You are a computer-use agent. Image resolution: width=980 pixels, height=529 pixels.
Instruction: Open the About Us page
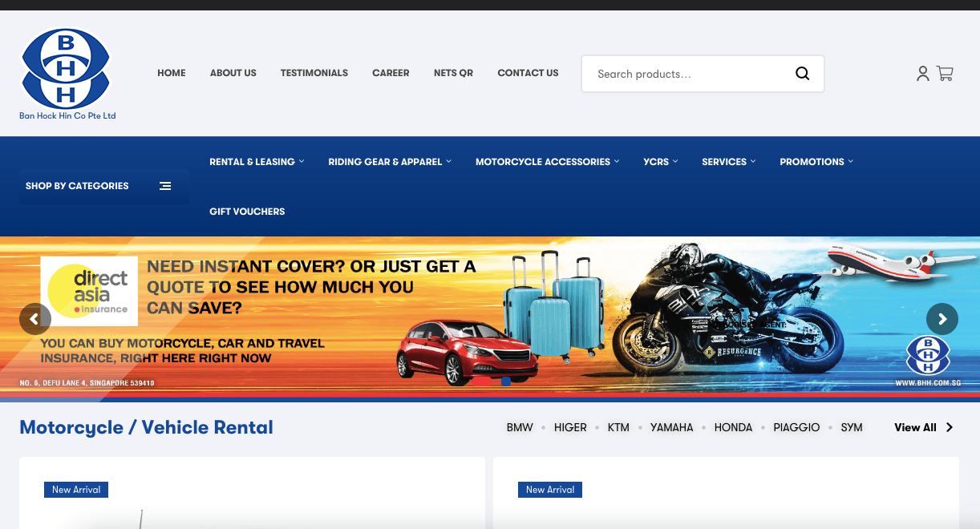233,73
